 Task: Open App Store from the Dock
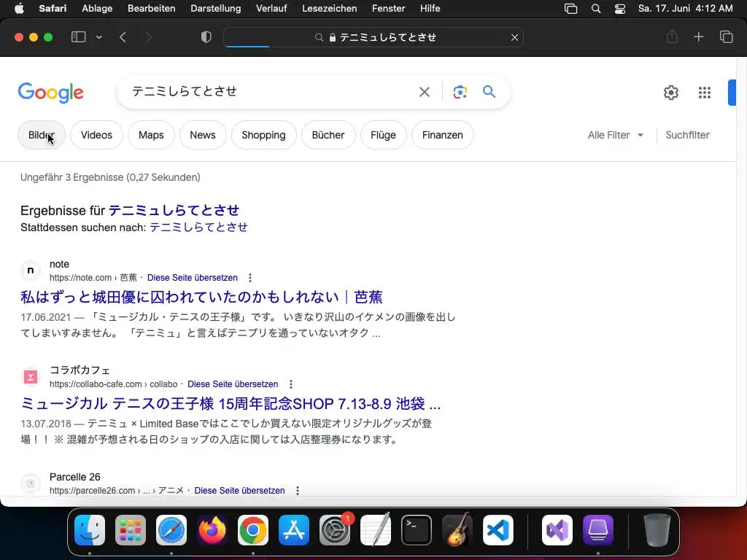(294, 530)
